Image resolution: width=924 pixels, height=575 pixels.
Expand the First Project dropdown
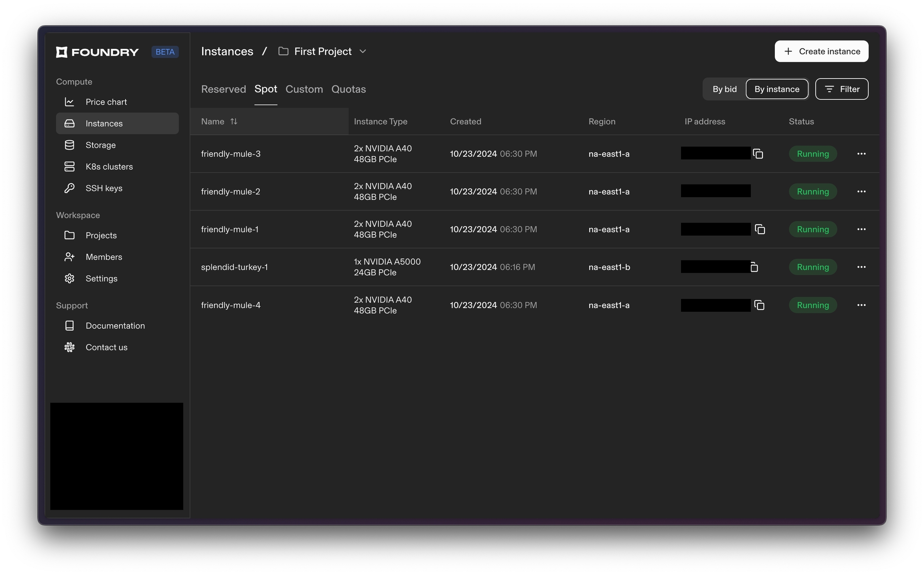pos(363,51)
